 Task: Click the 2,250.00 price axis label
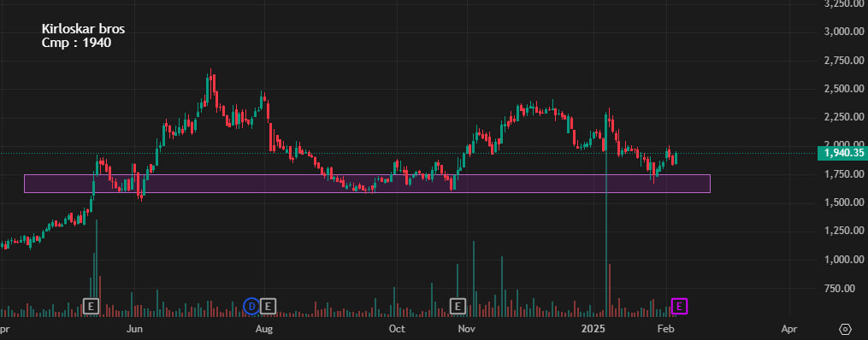pyautogui.click(x=845, y=117)
